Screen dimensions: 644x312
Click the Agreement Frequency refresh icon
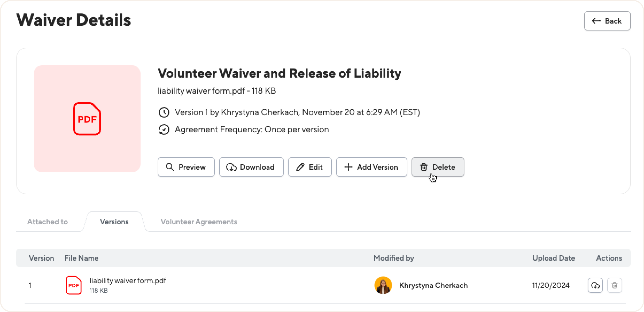(x=164, y=130)
